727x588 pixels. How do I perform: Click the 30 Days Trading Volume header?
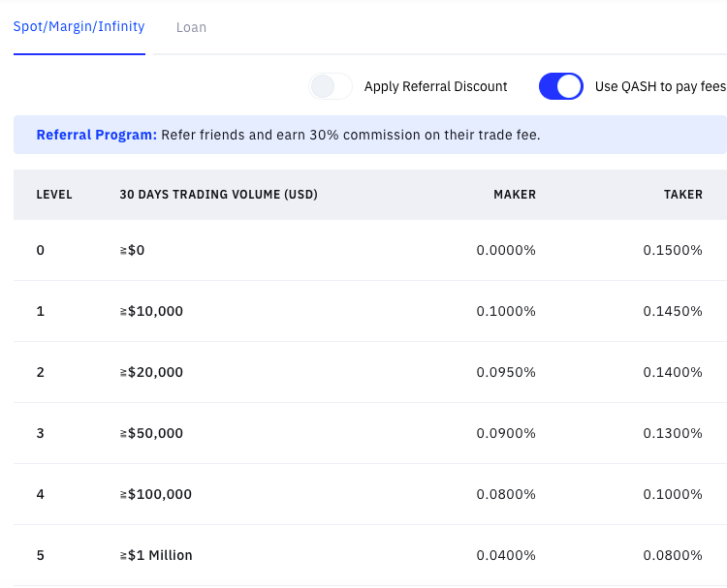(218, 195)
